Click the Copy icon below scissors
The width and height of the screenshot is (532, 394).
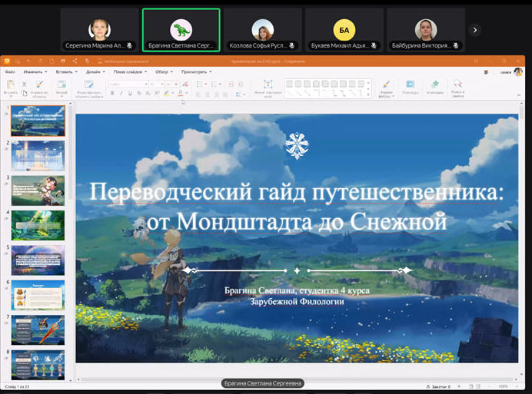pyautogui.click(x=24, y=93)
